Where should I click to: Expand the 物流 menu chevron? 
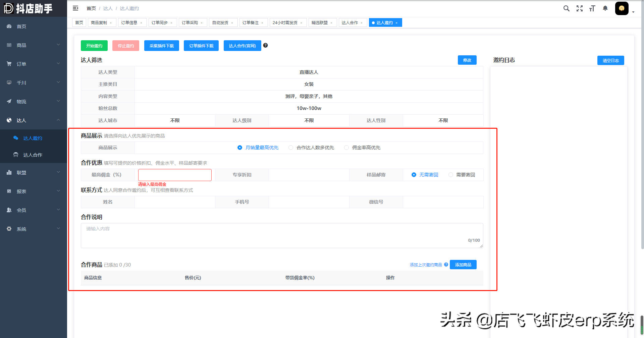[58, 101]
